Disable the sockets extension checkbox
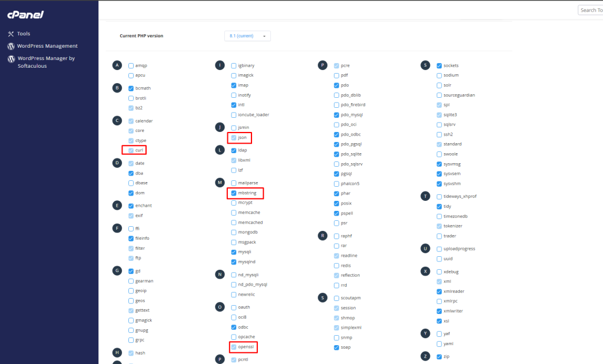 pyautogui.click(x=439, y=65)
